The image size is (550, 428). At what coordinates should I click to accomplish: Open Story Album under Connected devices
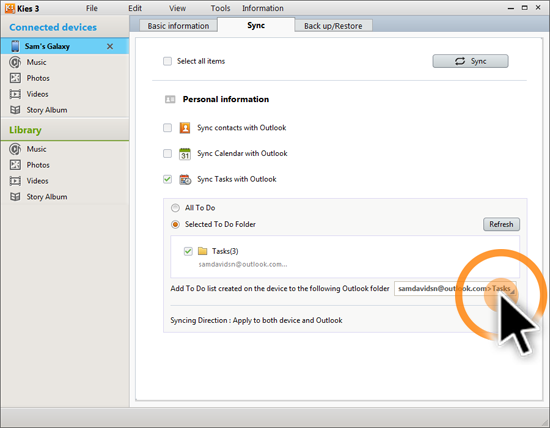47,110
